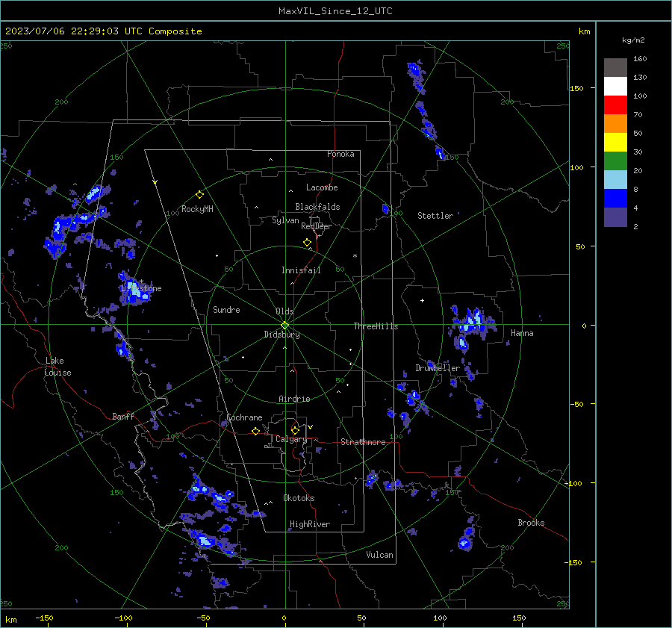This screenshot has width=672, height=628.
Task: Click the Hanna label
Action: (522, 333)
